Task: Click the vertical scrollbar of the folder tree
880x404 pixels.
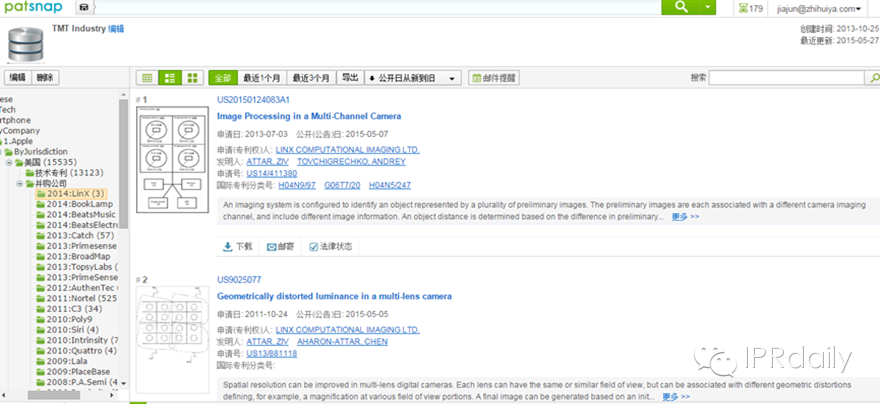Action: tap(123, 163)
